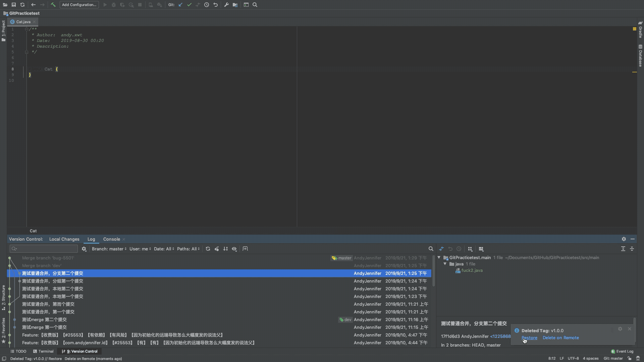The height and width of the screenshot is (362, 644).
Task: Open Version Control panel settings gear
Action: click(624, 239)
